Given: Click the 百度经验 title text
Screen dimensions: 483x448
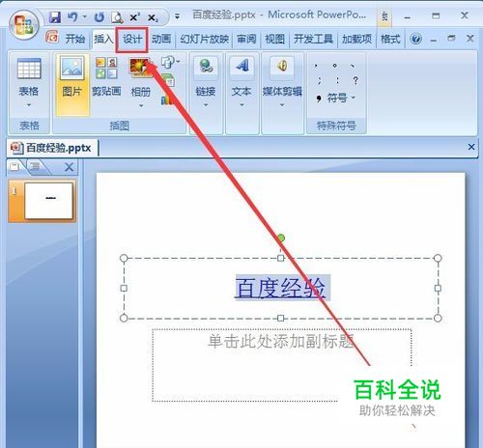Looking at the screenshot, I should pos(280,288).
